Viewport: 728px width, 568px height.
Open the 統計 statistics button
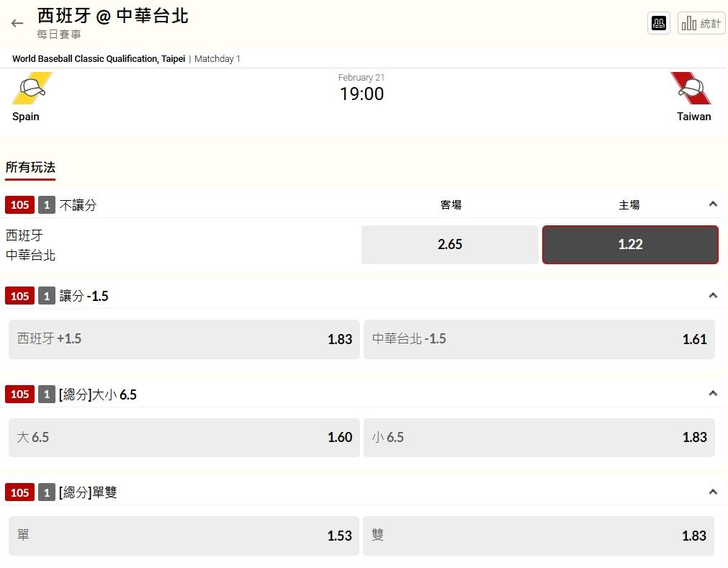701,23
